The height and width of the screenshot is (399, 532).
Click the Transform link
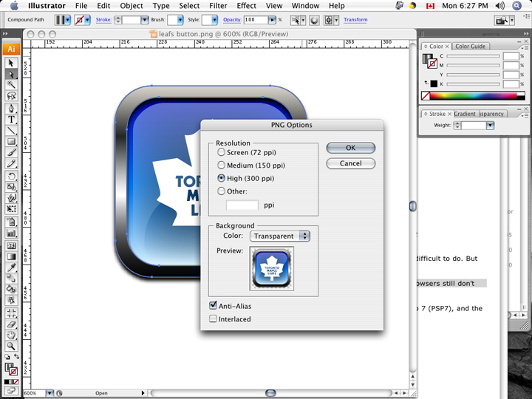point(355,20)
